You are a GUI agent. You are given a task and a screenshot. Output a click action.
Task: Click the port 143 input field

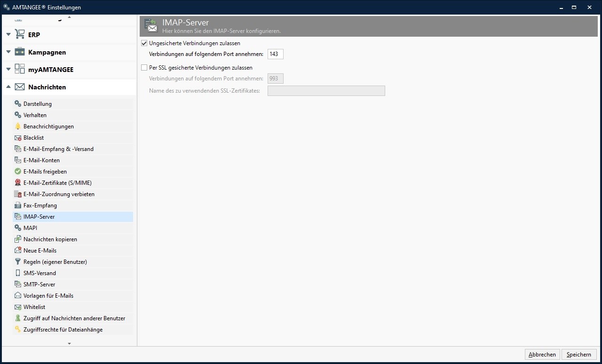point(276,54)
